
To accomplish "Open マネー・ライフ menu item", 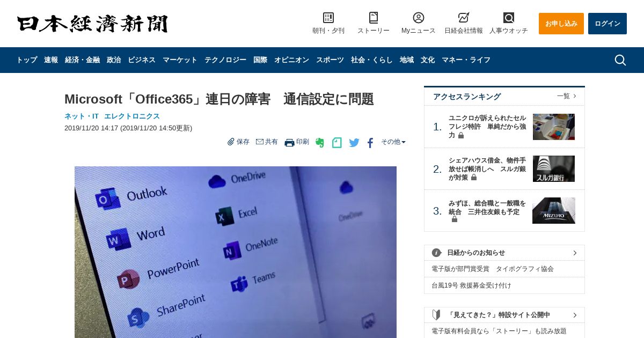I will (466, 60).
